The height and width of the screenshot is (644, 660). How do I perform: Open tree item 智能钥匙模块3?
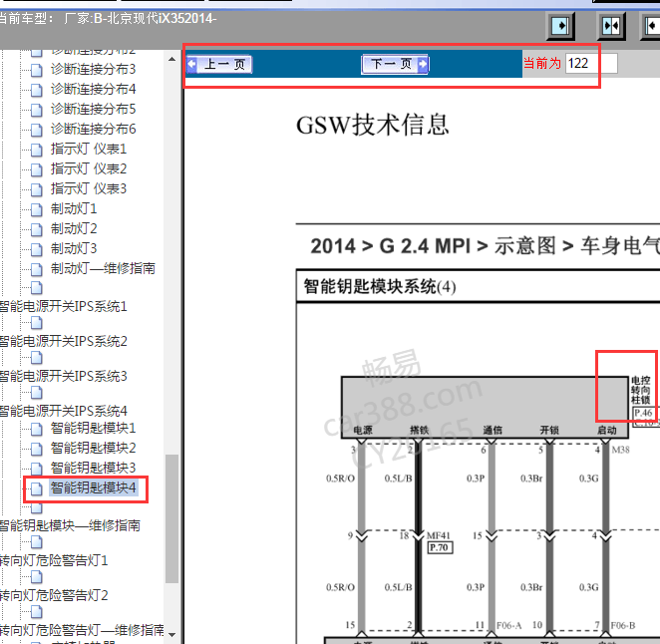(93, 468)
